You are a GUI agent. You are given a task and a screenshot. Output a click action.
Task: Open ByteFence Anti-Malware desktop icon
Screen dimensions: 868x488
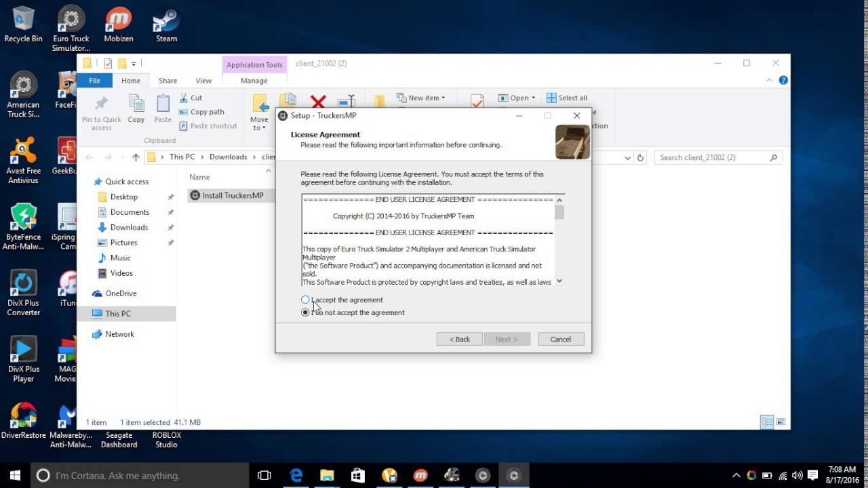pyautogui.click(x=23, y=227)
